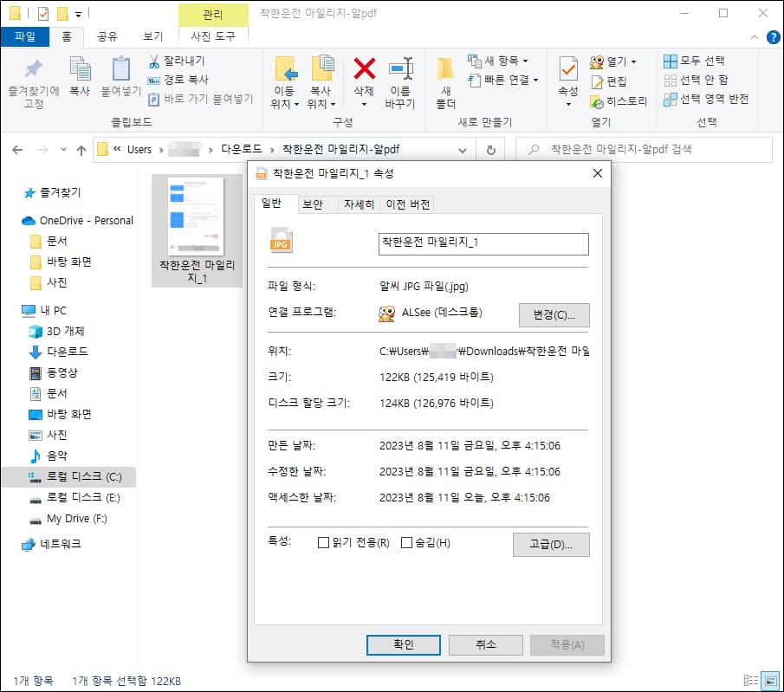Viewport: 784px width, 692px height.
Task: Click 확인 to confirm the properties dialog
Action: click(403, 644)
